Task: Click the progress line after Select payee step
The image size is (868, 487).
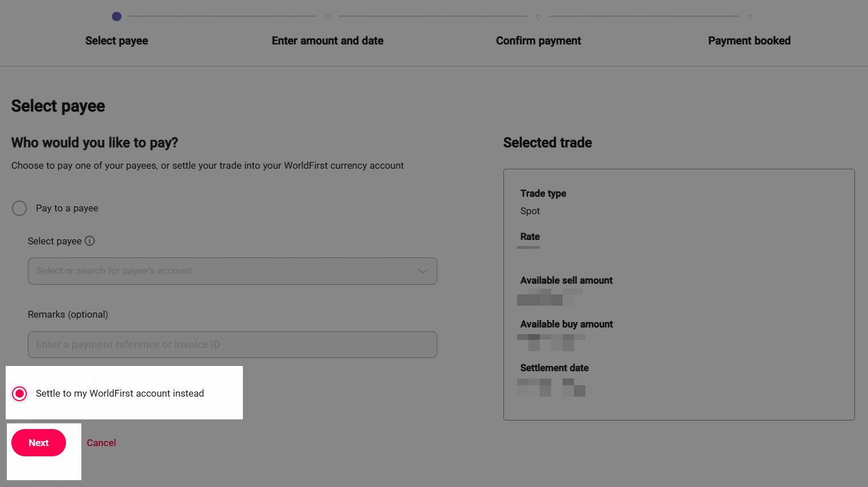Action: point(222,16)
